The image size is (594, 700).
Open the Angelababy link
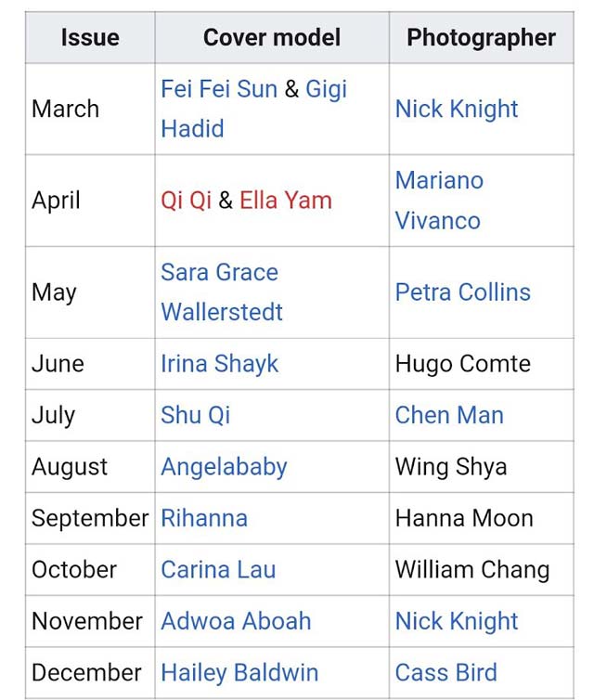[x=224, y=467]
